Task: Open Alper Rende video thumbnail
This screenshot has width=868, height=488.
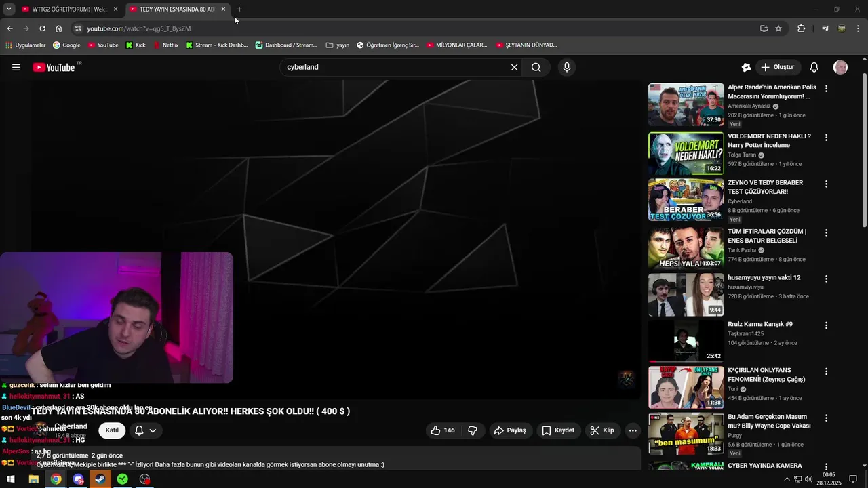Action: click(x=686, y=105)
